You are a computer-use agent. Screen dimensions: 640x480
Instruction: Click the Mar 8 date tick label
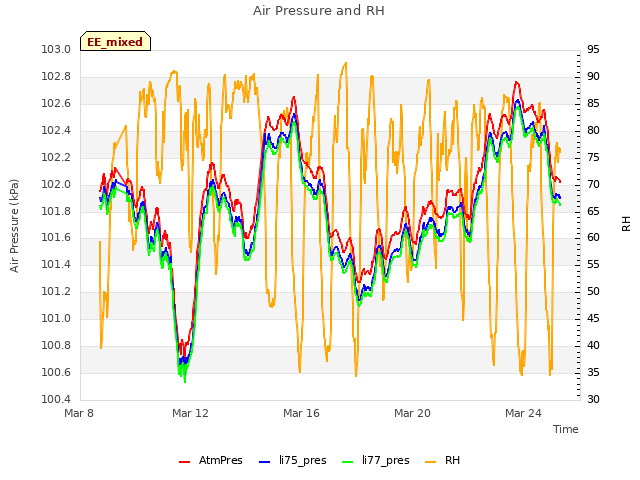tap(79, 413)
